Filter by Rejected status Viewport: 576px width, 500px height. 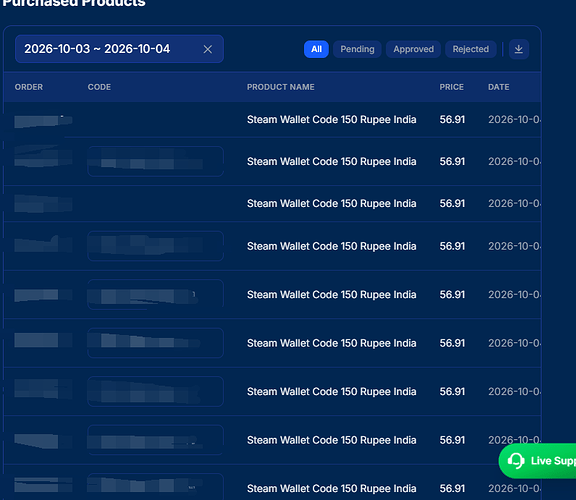tap(471, 49)
